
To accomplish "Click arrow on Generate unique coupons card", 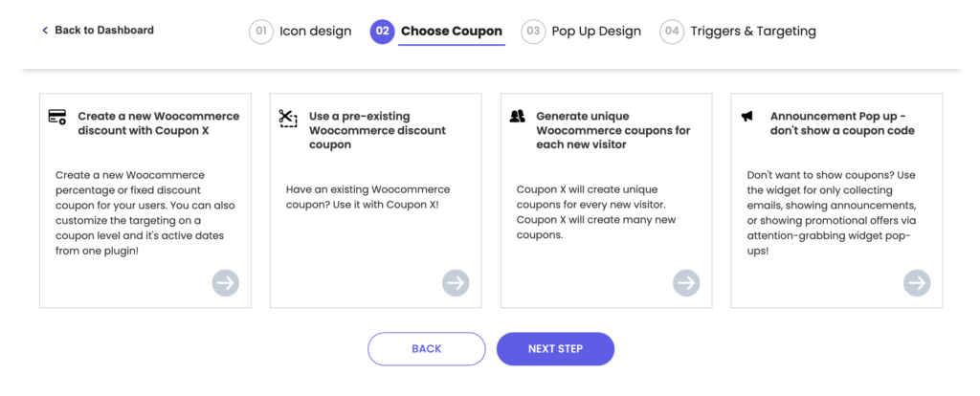I will pos(686,283).
